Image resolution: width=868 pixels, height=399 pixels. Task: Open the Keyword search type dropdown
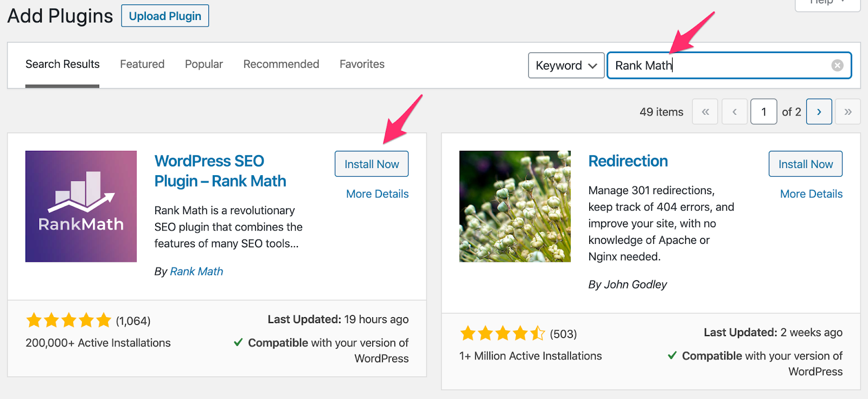[x=566, y=65]
